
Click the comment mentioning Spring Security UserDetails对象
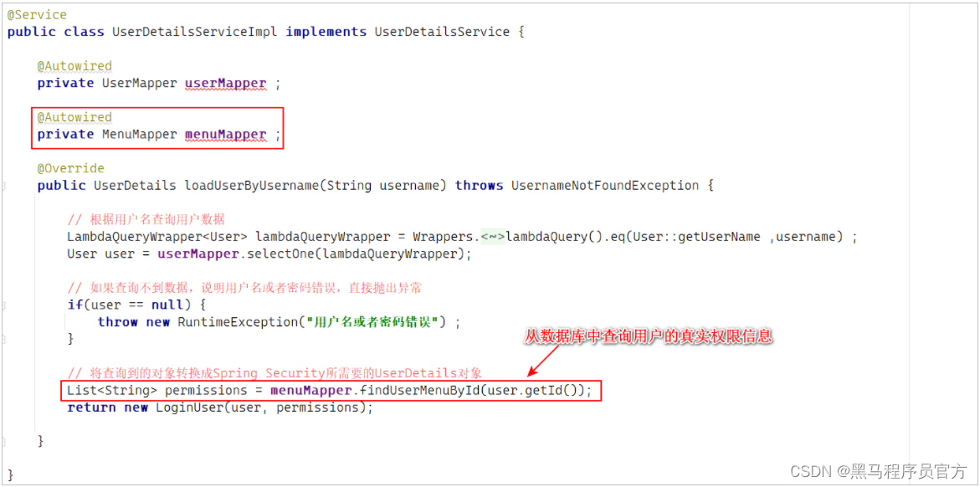[x=275, y=373]
